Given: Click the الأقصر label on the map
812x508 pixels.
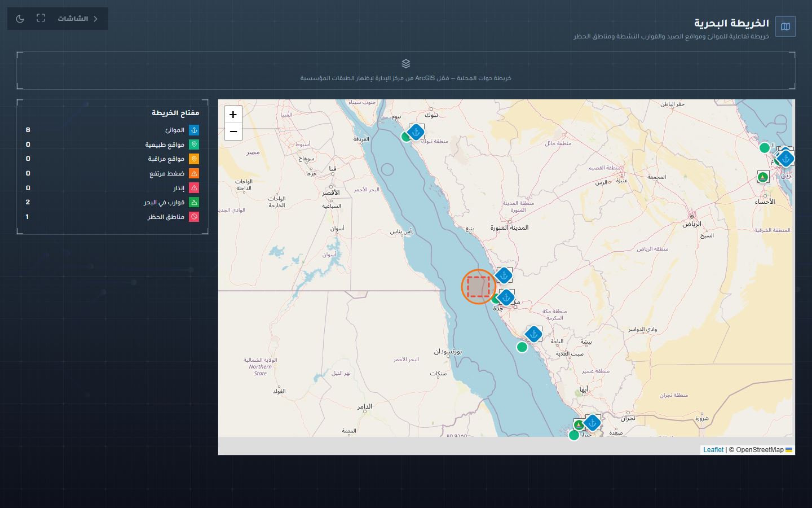Looking at the screenshot, I should 331,193.
